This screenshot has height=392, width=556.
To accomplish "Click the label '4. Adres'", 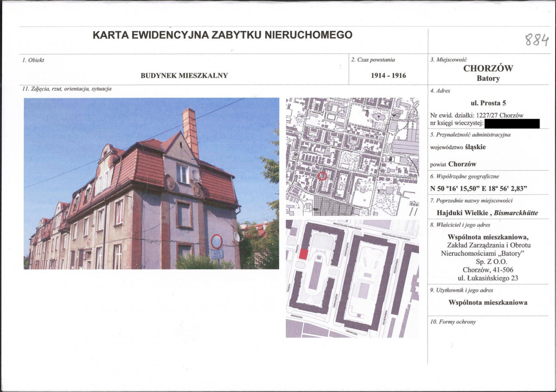I will click(440, 90).
